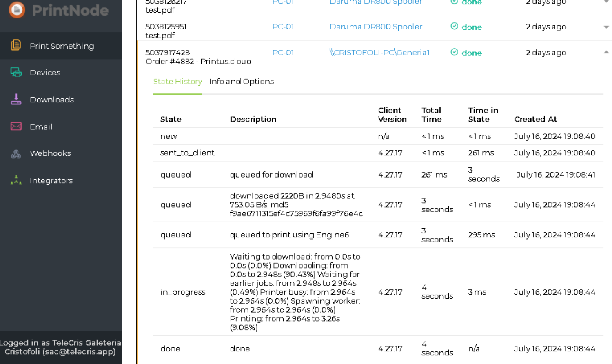
Task: Click the md5 download description text
Action: pos(296,205)
